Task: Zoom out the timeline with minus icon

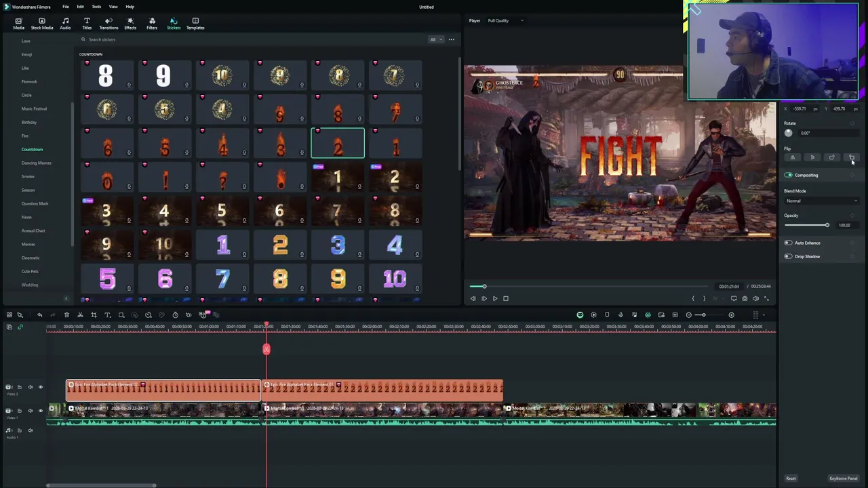Action: [689, 314]
